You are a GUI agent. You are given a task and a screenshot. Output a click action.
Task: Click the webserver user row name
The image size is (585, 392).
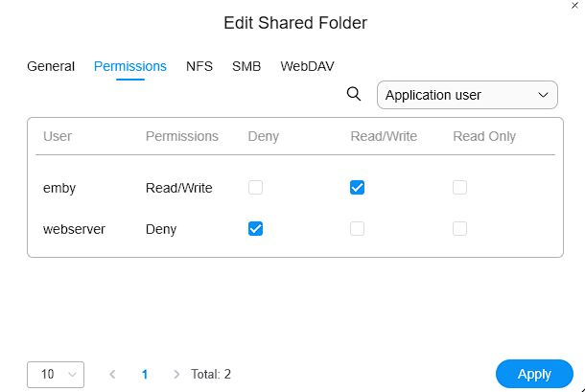[74, 229]
